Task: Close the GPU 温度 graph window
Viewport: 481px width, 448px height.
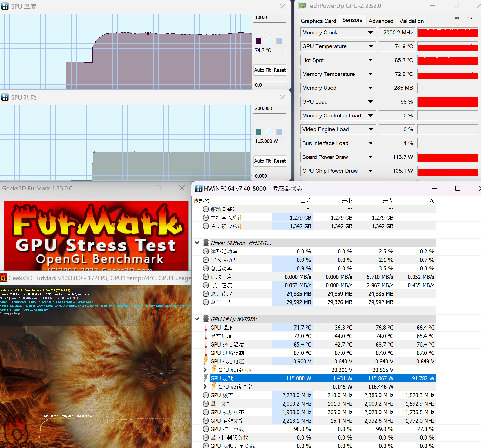Action: [x=283, y=6]
